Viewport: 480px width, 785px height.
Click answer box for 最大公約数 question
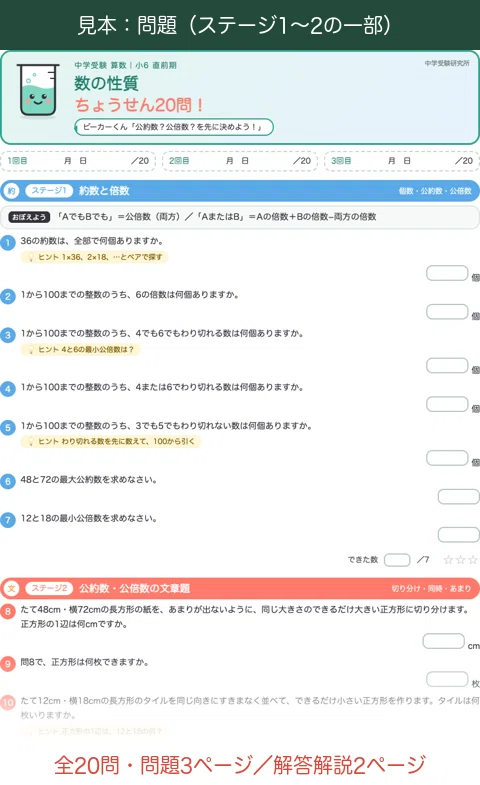[x=458, y=497]
